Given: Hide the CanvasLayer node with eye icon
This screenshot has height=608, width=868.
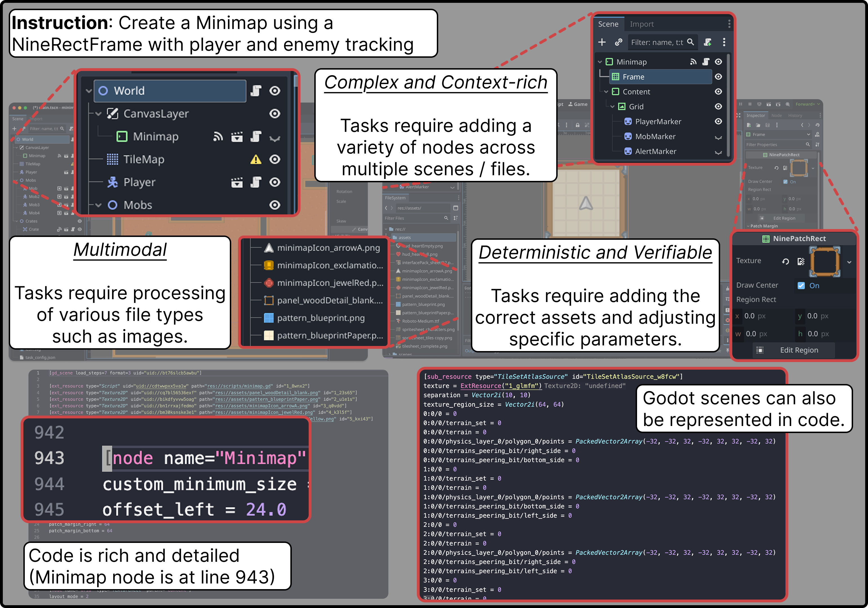Looking at the screenshot, I should point(275,114).
